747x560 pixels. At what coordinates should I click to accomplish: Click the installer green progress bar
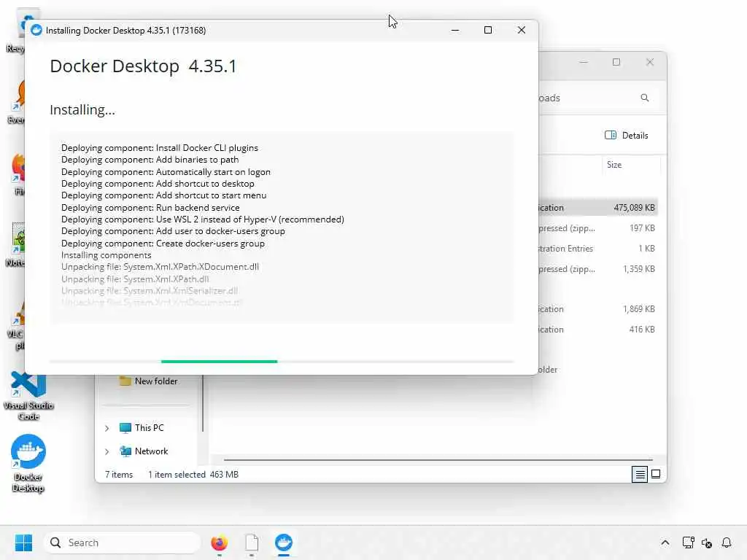tap(219, 362)
